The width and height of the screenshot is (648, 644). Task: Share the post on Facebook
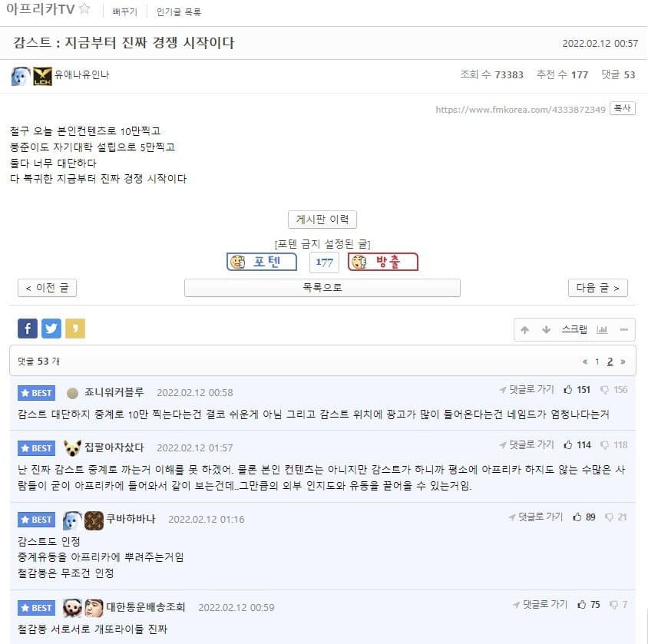pos(28,329)
